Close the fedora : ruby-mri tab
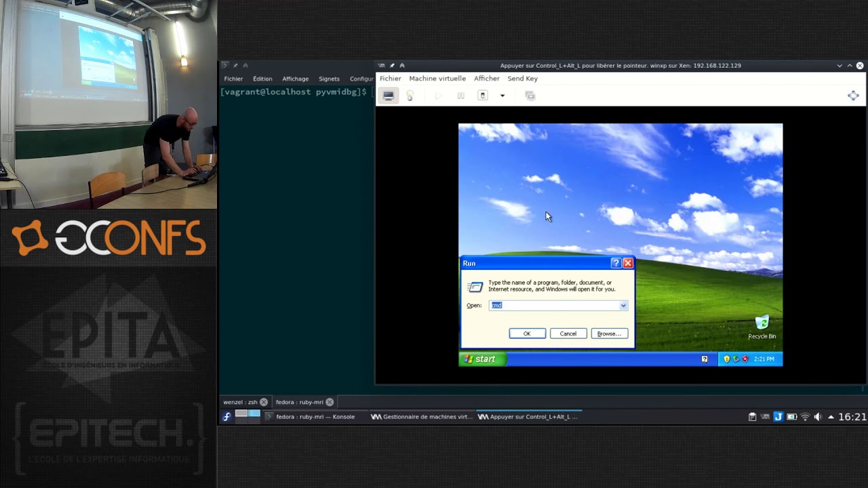Image resolution: width=868 pixels, height=488 pixels. 330,402
